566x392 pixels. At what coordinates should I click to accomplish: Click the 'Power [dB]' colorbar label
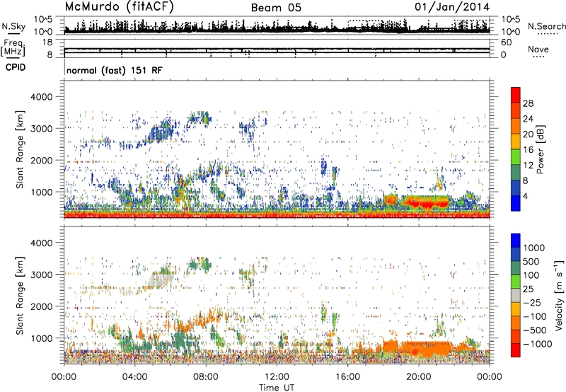540,149
